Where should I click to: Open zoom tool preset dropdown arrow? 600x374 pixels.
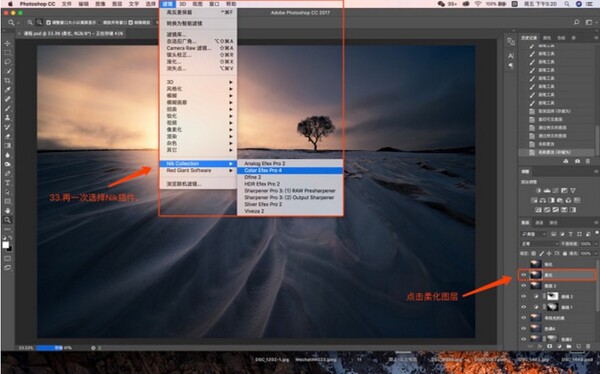click(18, 23)
